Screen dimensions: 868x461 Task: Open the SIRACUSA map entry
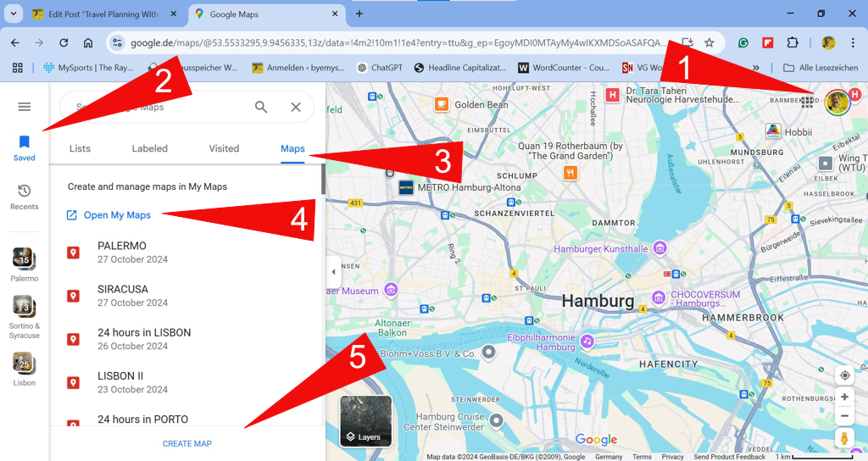click(186, 296)
